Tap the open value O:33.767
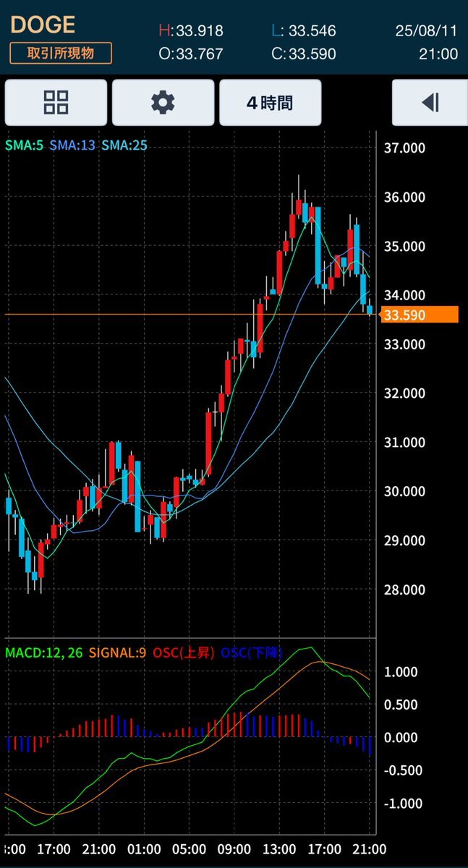Screen dimensions: 468x868 pyautogui.click(x=191, y=54)
